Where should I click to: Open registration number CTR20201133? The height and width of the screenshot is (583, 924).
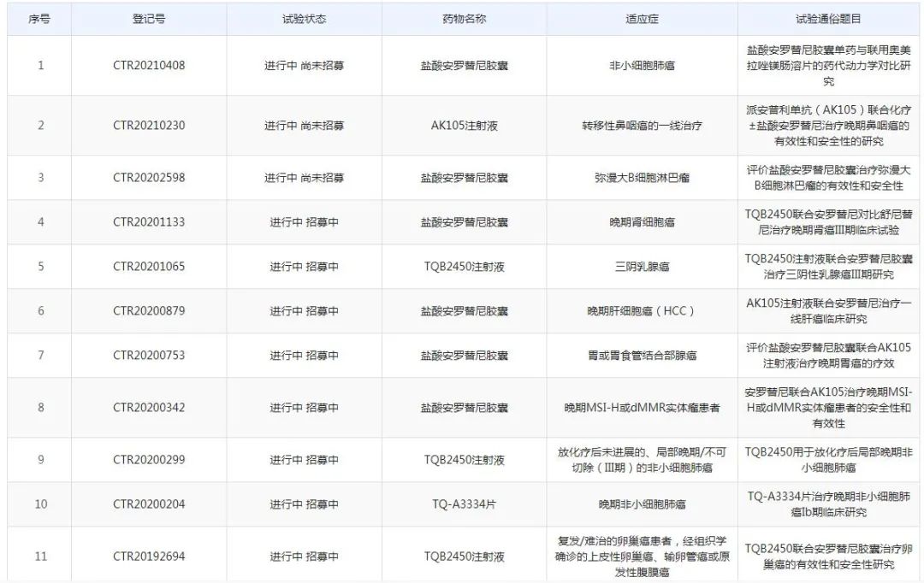pyautogui.click(x=149, y=222)
